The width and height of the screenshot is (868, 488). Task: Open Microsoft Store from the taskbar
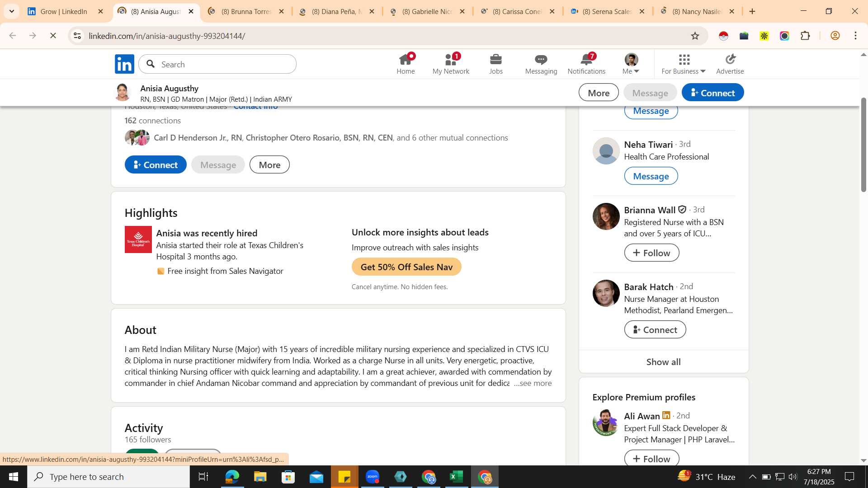(x=288, y=477)
